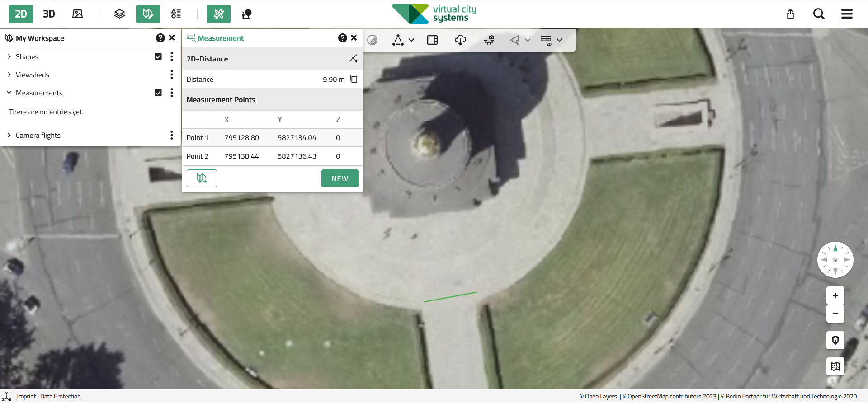Zoom in with the plus button

pos(835,295)
